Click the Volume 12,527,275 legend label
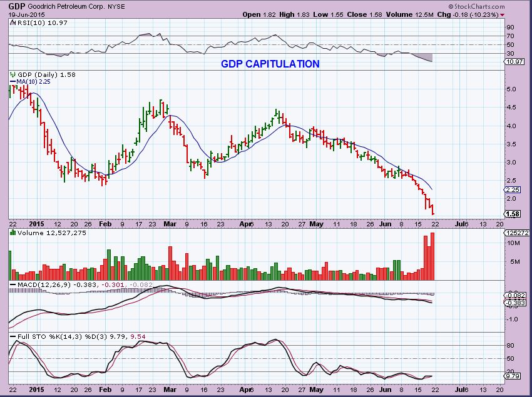Image resolution: width=532 pixels, height=397 pixels. [52, 233]
